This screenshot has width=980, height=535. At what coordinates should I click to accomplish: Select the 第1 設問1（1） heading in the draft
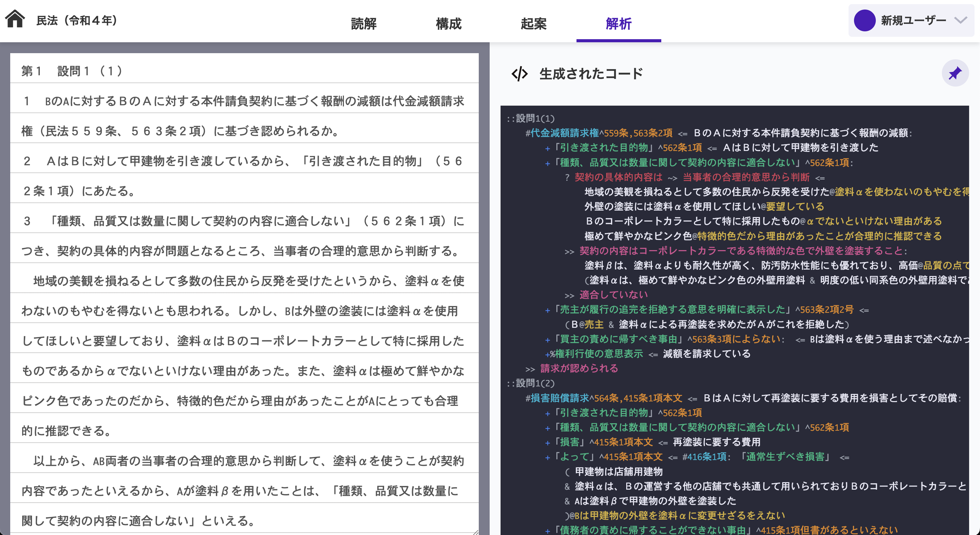point(72,71)
